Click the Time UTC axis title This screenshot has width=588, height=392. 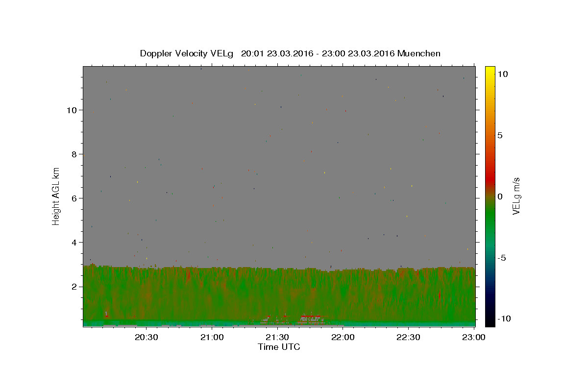pyautogui.click(x=279, y=347)
